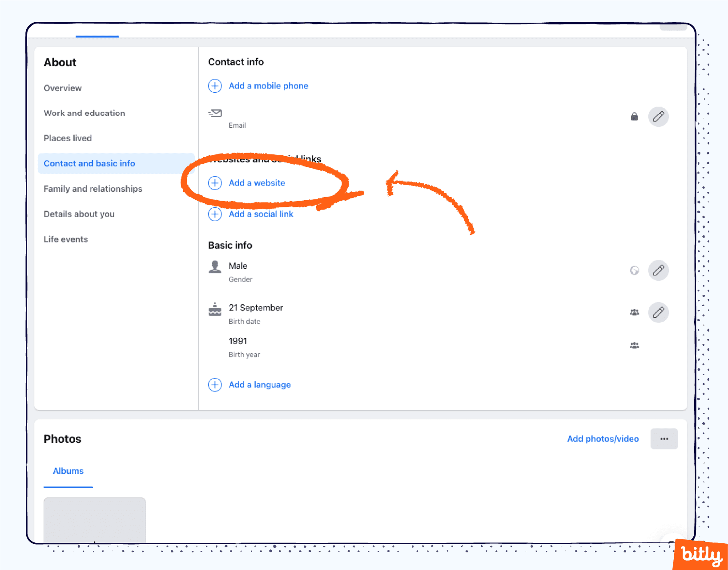Open the lock audience selector for Email

[634, 117]
